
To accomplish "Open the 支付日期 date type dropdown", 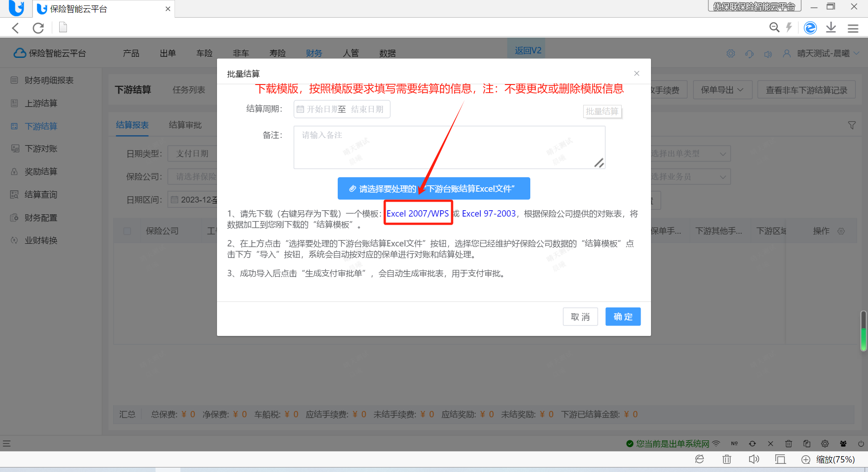I will [193, 154].
